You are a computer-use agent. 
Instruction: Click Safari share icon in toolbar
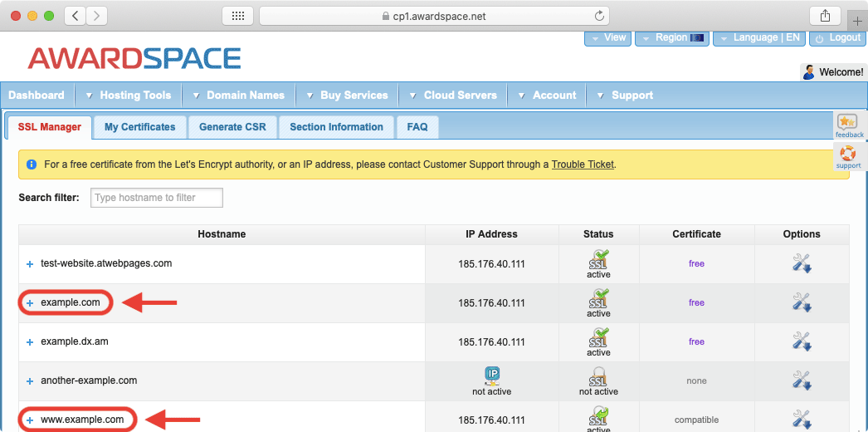tap(825, 16)
